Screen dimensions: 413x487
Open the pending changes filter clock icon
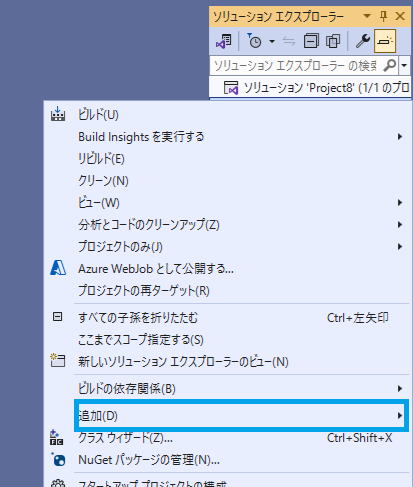255,41
